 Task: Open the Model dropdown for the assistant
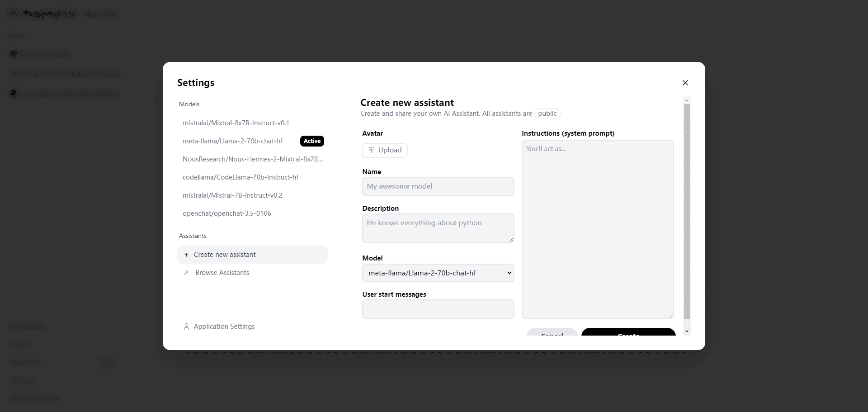click(x=438, y=273)
